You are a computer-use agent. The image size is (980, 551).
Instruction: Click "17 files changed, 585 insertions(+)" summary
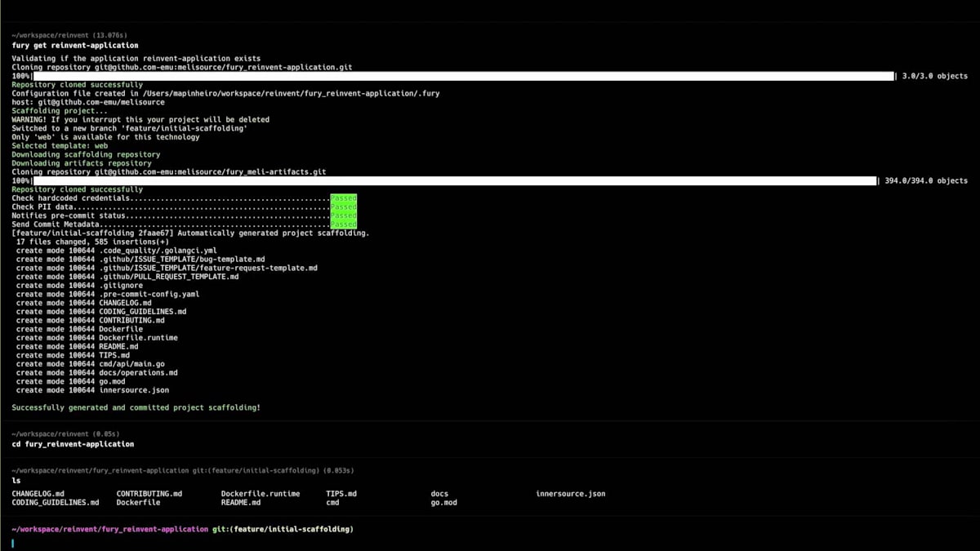click(x=92, y=242)
